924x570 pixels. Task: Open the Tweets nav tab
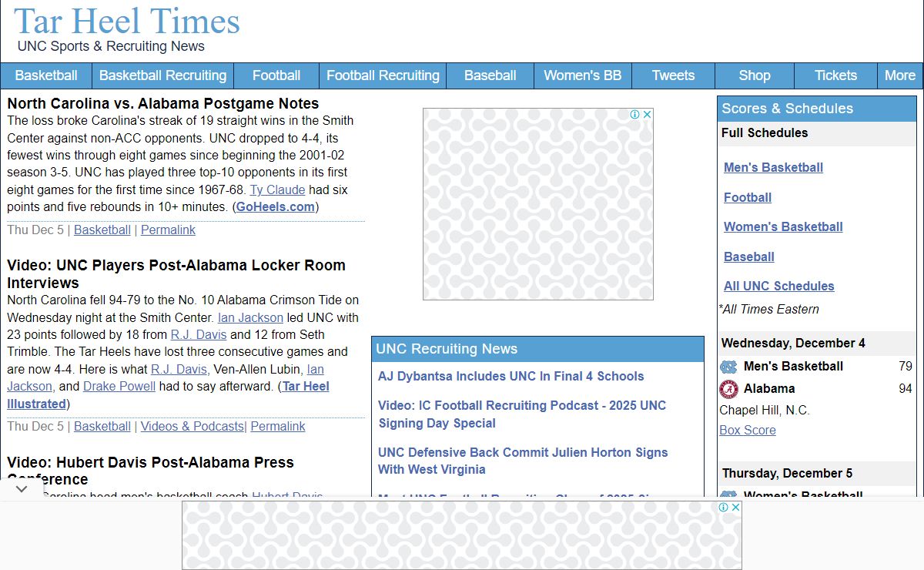click(x=674, y=75)
